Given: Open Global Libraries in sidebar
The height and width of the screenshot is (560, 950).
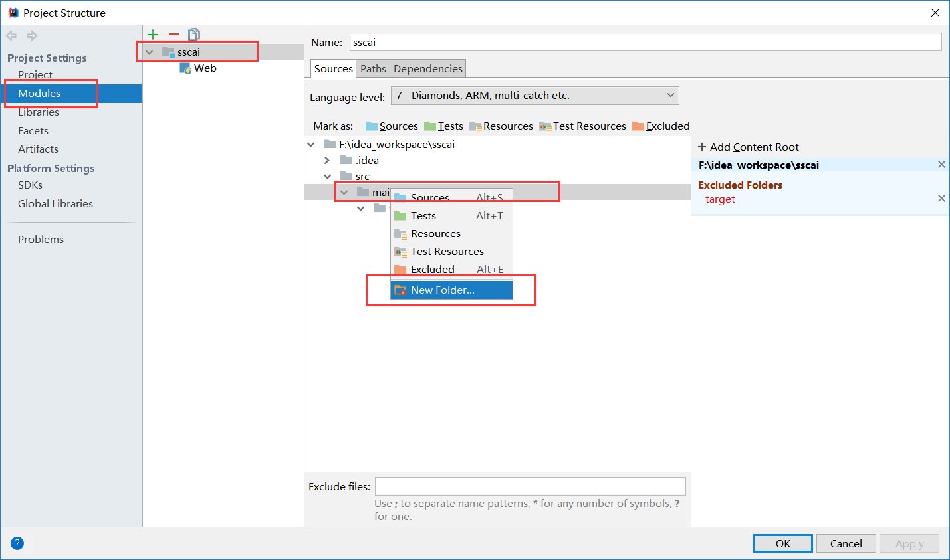Looking at the screenshot, I should (x=55, y=204).
